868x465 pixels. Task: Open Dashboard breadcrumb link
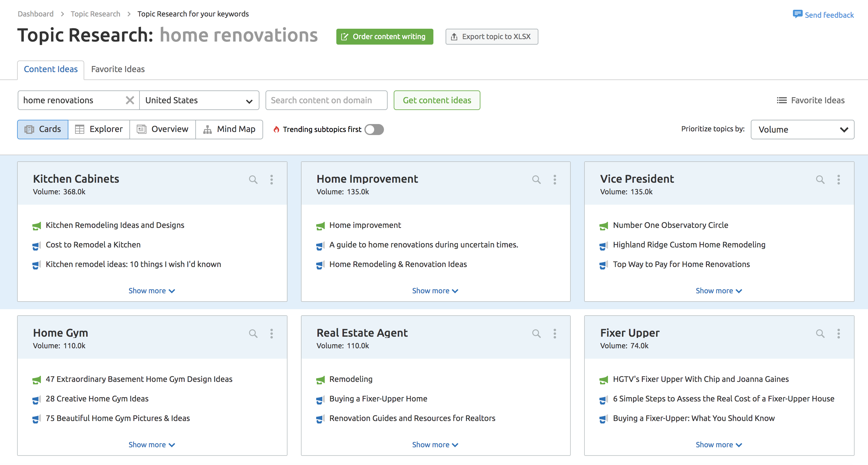35,14
